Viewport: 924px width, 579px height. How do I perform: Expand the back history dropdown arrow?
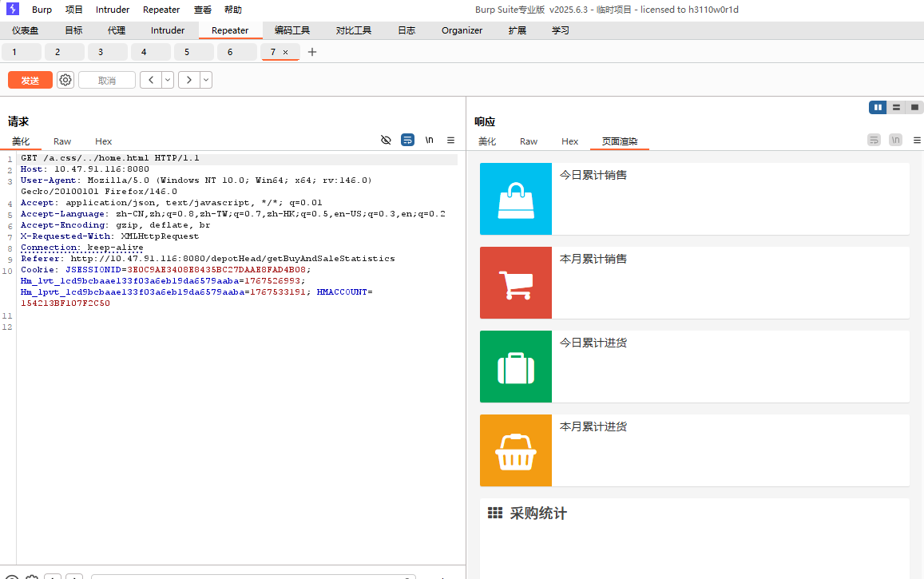tap(168, 80)
